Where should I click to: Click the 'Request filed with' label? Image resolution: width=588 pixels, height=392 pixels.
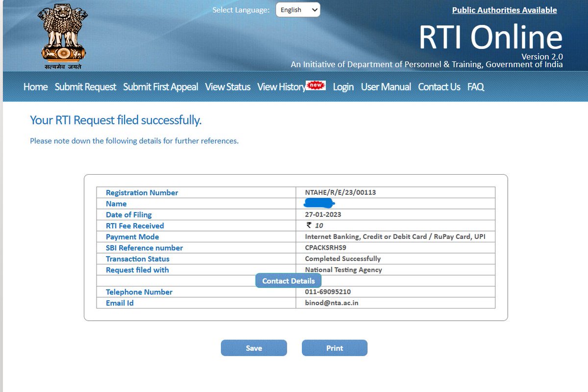pyautogui.click(x=137, y=270)
